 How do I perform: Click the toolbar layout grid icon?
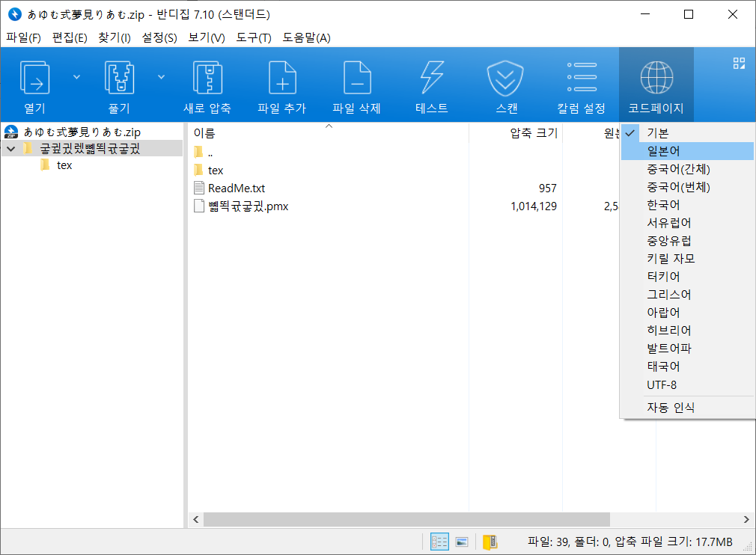[x=739, y=63]
